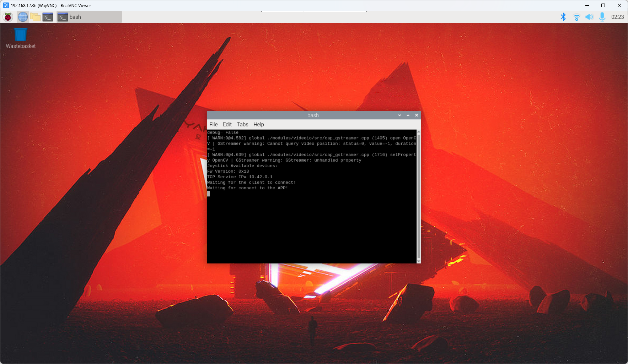Check the clock at 02:23
Screen dimensions: 628x364
click(x=617, y=17)
